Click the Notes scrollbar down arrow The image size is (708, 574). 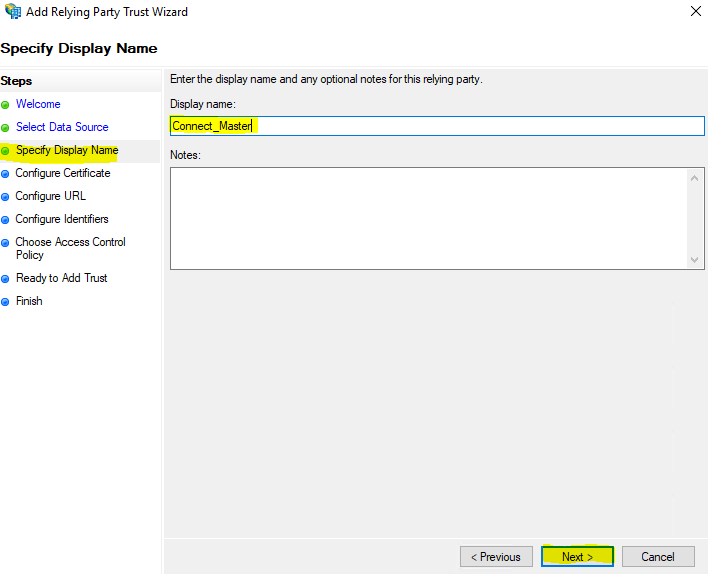(x=694, y=260)
